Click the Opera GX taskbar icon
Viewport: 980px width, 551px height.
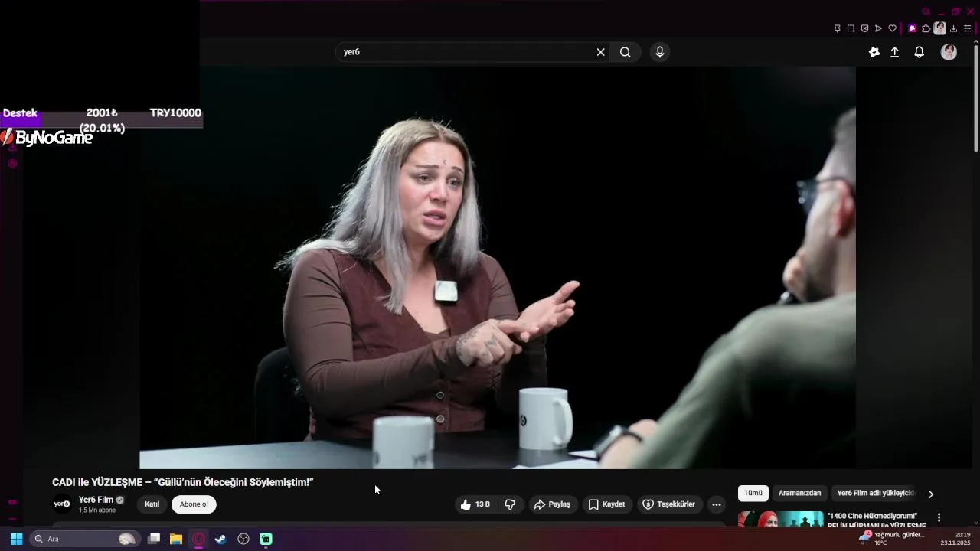(x=199, y=539)
